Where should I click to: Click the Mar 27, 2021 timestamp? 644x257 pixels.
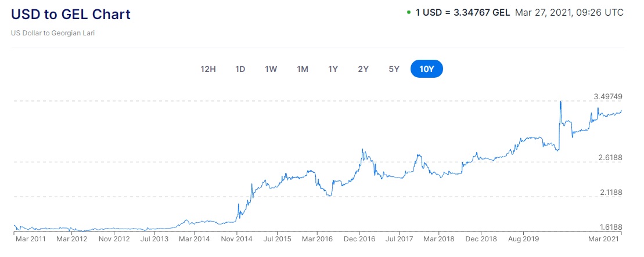coord(570,12)
